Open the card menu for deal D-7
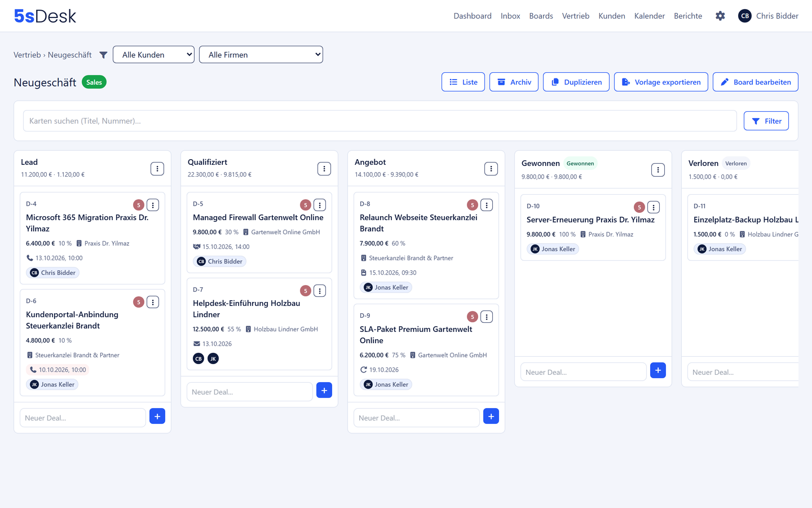This screenshot has height=508, width=812. (x=320, y=291)
